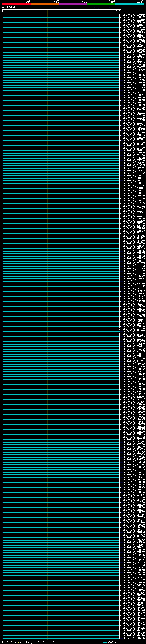The height and width of the screenshot is (644, 146).
Task: Select hit UniRef100_Q9M406
Action: 134,532
